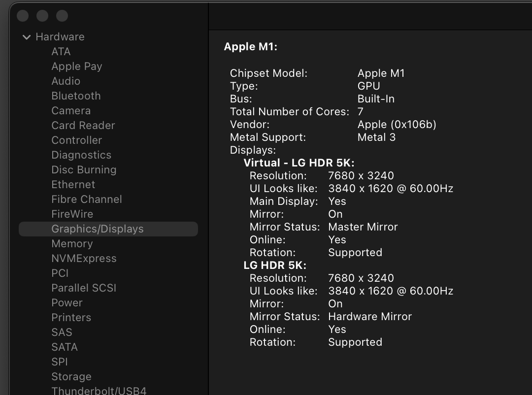
Task: Select Audio in hardware list
Action: (66, 81)
